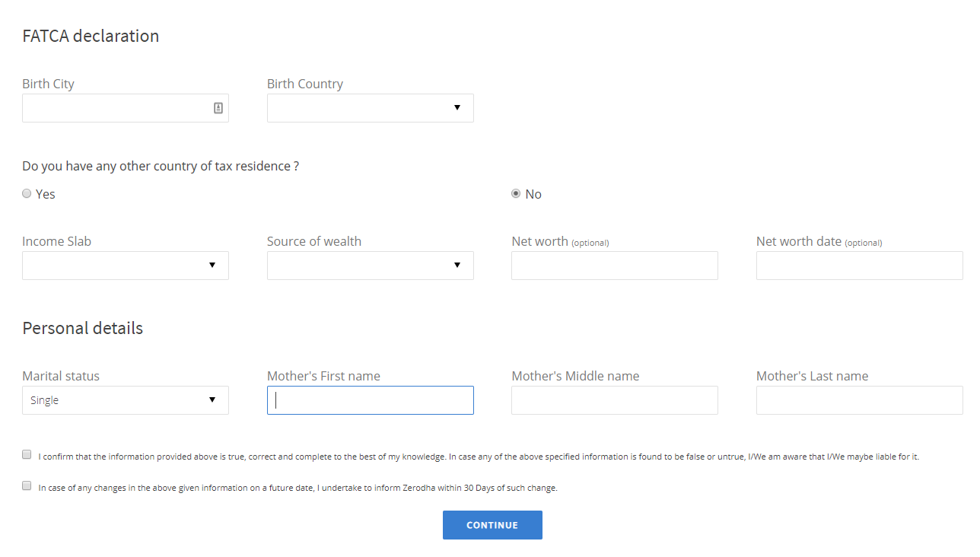This screenshot has height=557, width=980.
Task: Focus the Mother's First name field
Action: [x=370, y=400]
